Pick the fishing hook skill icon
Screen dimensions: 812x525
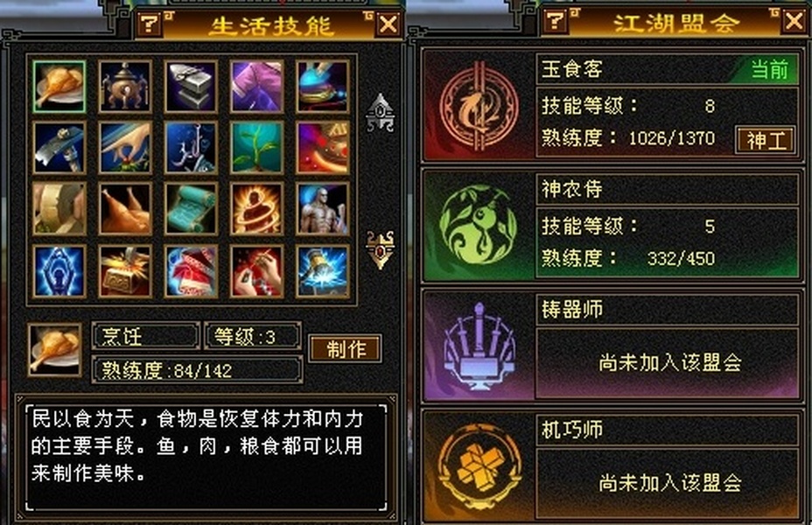click(x=191, y=148)
